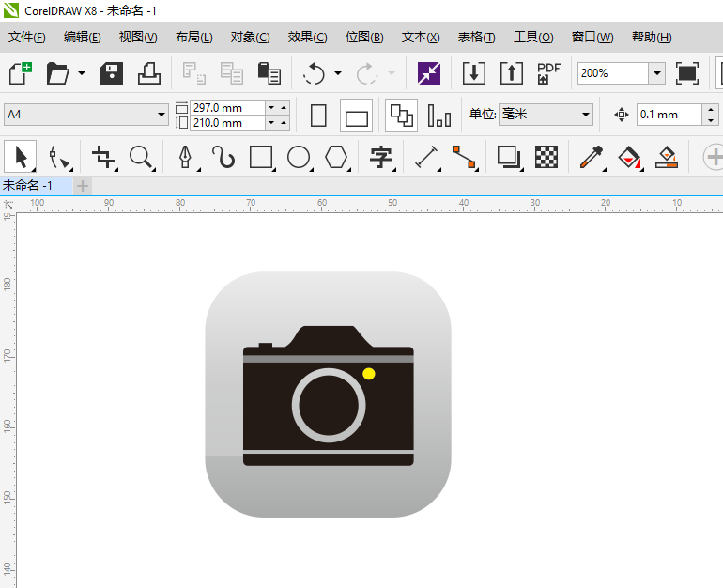Open the 效果(C) menu
Viewport: 723px width, 588px height.
(307, 38)
